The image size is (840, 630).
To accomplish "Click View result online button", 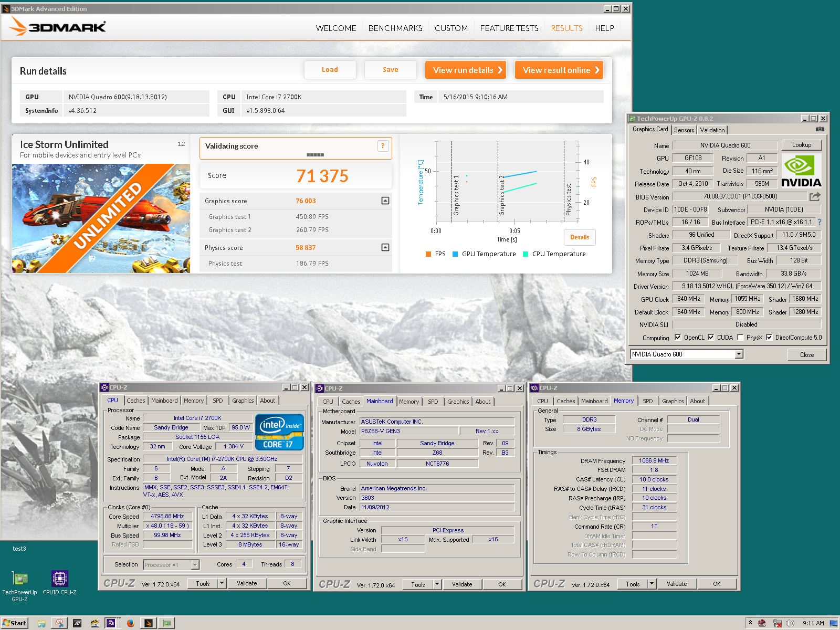I will click(559, 70).
